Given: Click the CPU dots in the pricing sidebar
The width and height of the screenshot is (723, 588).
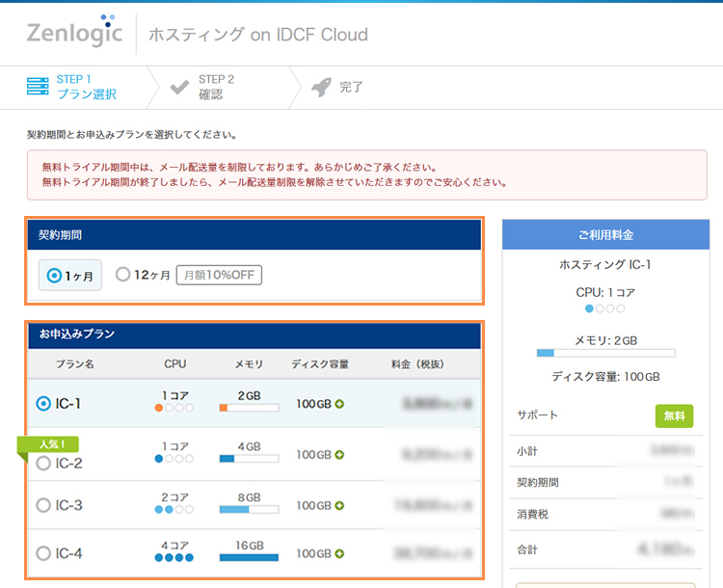Looking at the screenshot, I should click(605, 308).
